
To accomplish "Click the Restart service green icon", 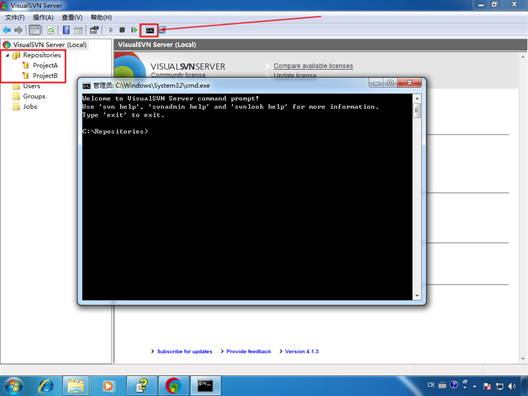I will tap(134, 30).
